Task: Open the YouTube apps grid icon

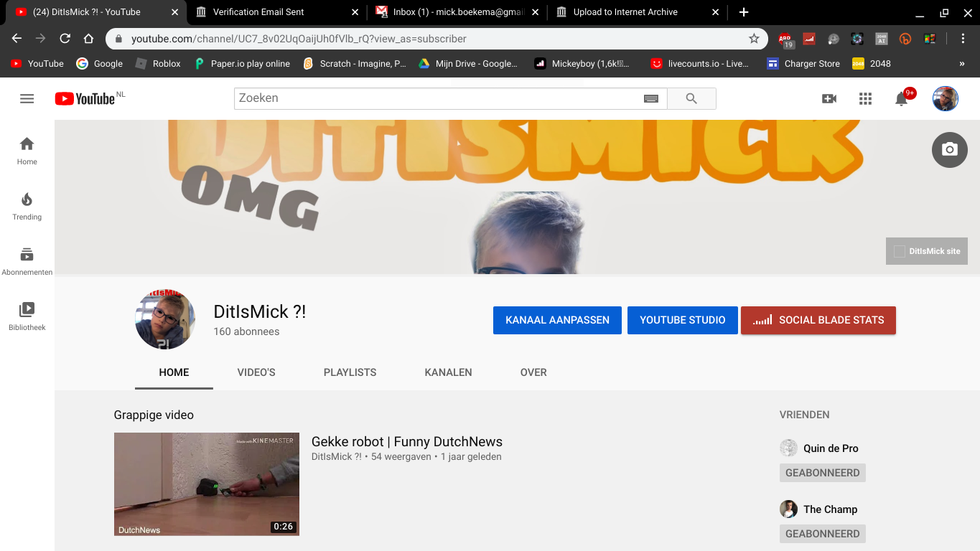Action: [x=865, y=99]
